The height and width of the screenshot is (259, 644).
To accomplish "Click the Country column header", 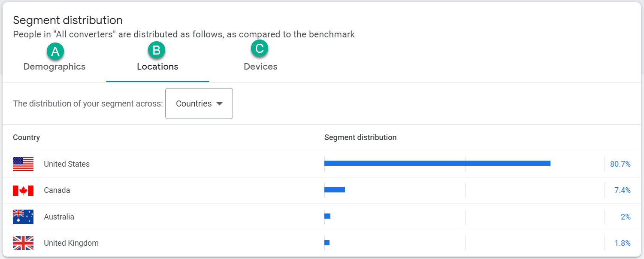I will click(27, 137).
